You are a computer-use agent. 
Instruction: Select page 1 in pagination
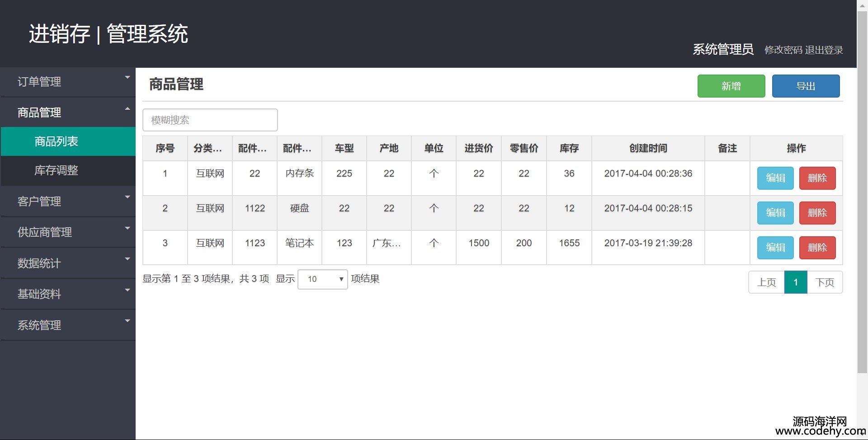coord(796,282)
